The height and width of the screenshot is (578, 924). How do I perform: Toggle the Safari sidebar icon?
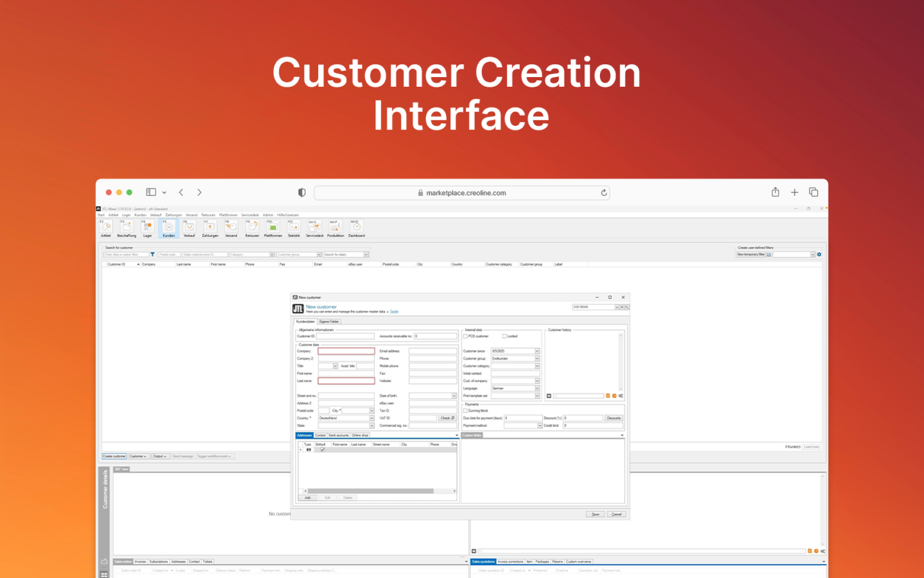(x=151, y=192)
